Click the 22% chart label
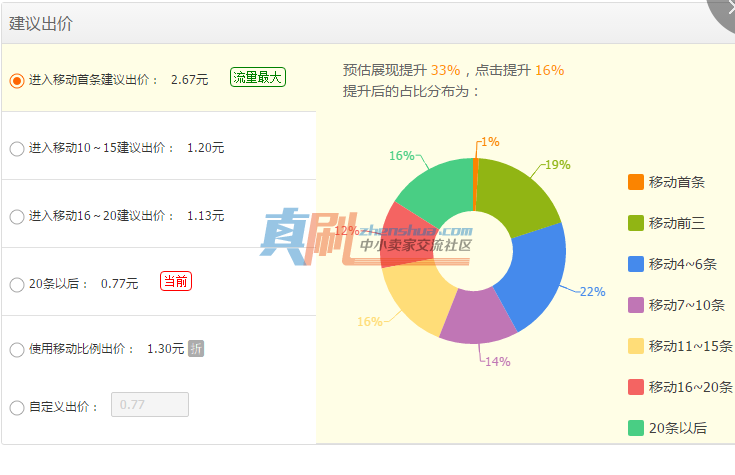Image resolution: width=735 pixels, height=475 pixels. [x=592, y=292]
